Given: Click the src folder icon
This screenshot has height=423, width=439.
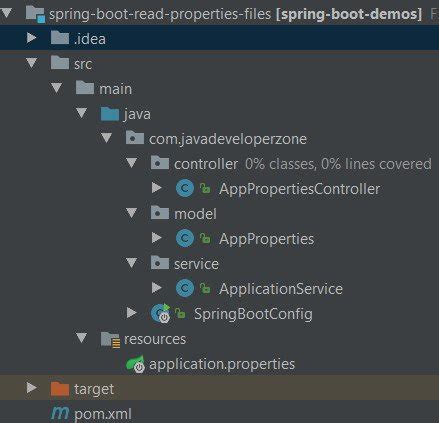Looking at the screenshot, I should tap(60, 63).
